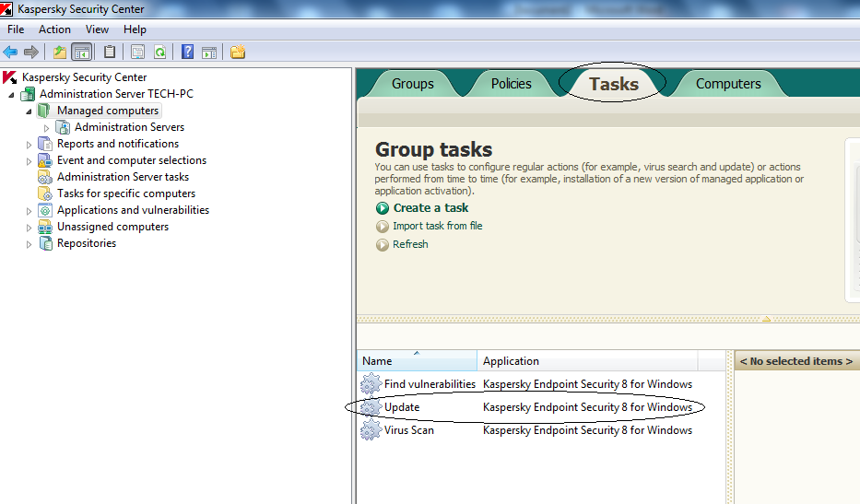The width and height of the screenshot is (860, 504).
Task: Expand the Administration Servers node
Action: click(x=47, y=128)
